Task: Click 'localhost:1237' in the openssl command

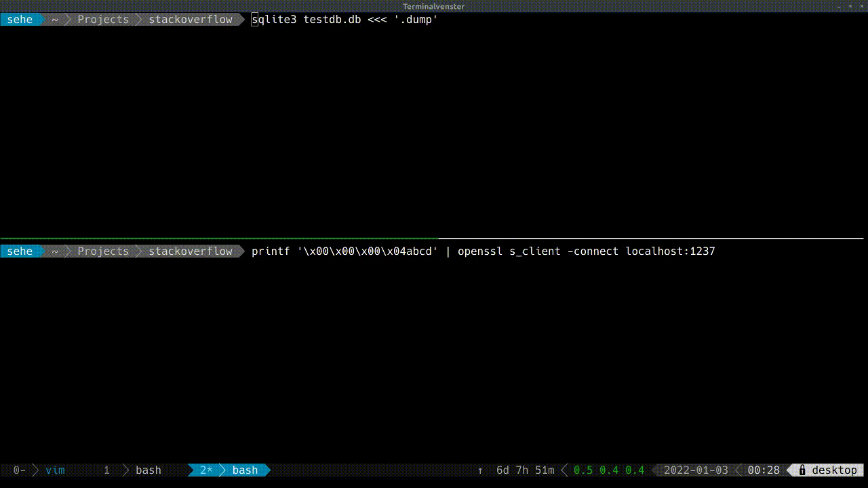Action: click(x=671, y=251)
